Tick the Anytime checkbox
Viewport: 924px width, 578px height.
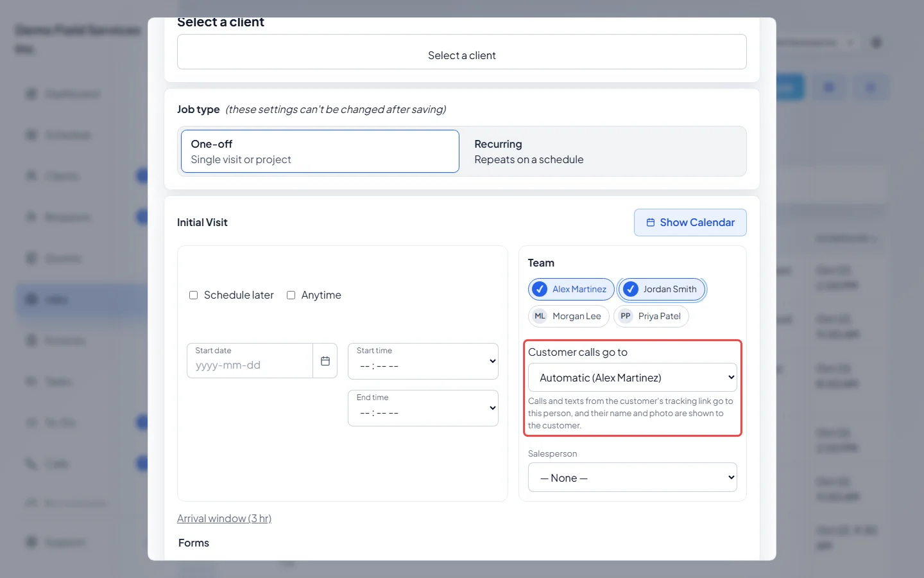pos(291,295)
